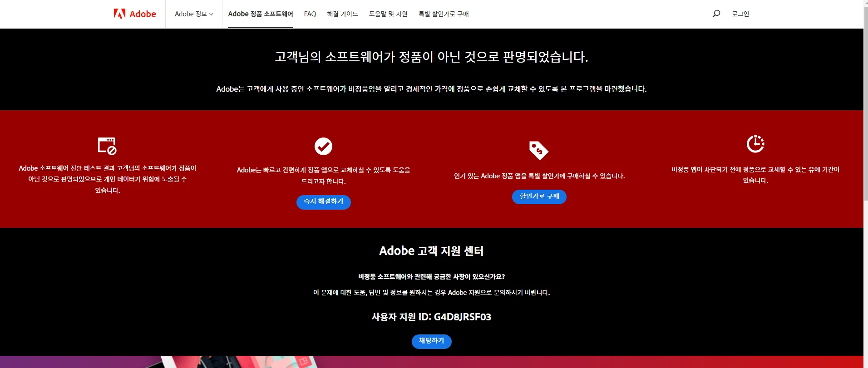Click the 고객님의 소프트웨어가 정품이 아닌 headline
868x368 pixels.
[432, 57]
